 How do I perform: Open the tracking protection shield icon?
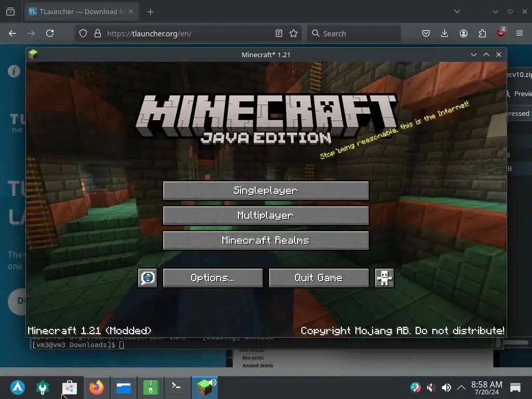[x=83, y=33]
